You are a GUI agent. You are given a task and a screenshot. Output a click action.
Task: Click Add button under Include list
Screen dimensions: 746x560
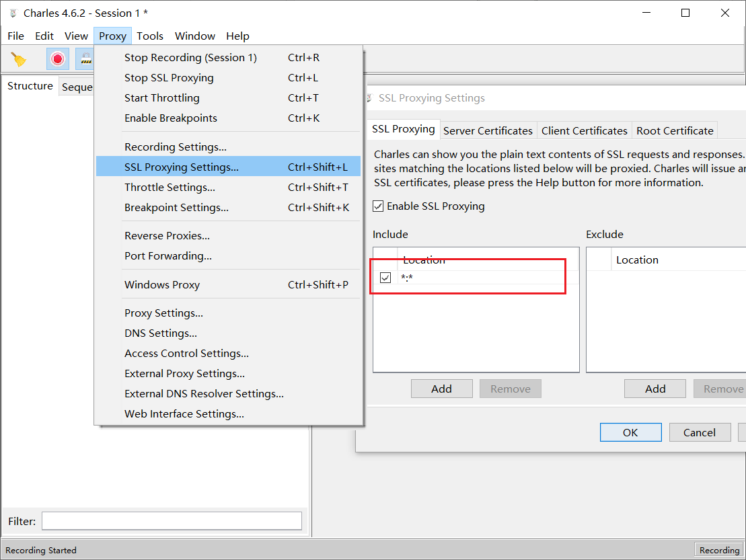click(x=441, y=389)
